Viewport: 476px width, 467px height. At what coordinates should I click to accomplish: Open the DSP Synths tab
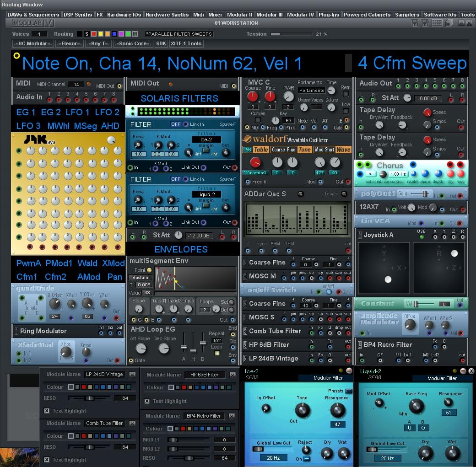point(78,15)
